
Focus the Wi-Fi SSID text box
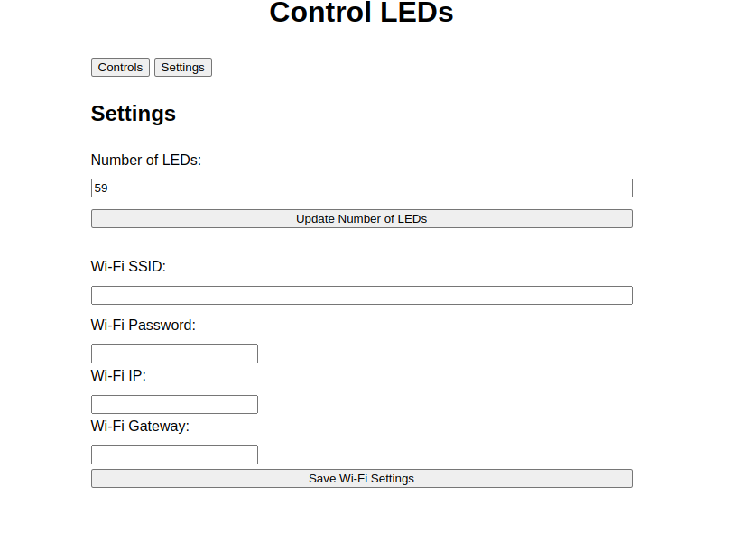(361, 295)
